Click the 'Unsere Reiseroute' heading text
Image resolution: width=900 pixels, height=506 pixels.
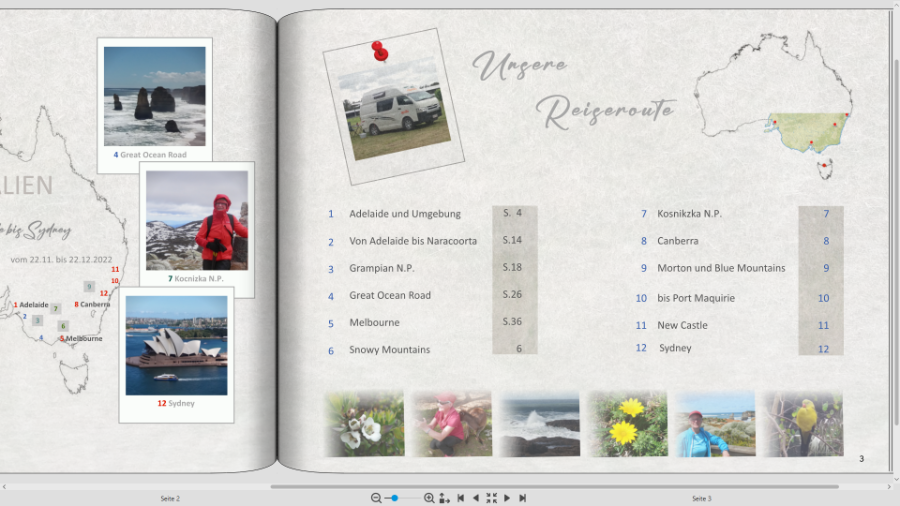(x=575, y=88)
